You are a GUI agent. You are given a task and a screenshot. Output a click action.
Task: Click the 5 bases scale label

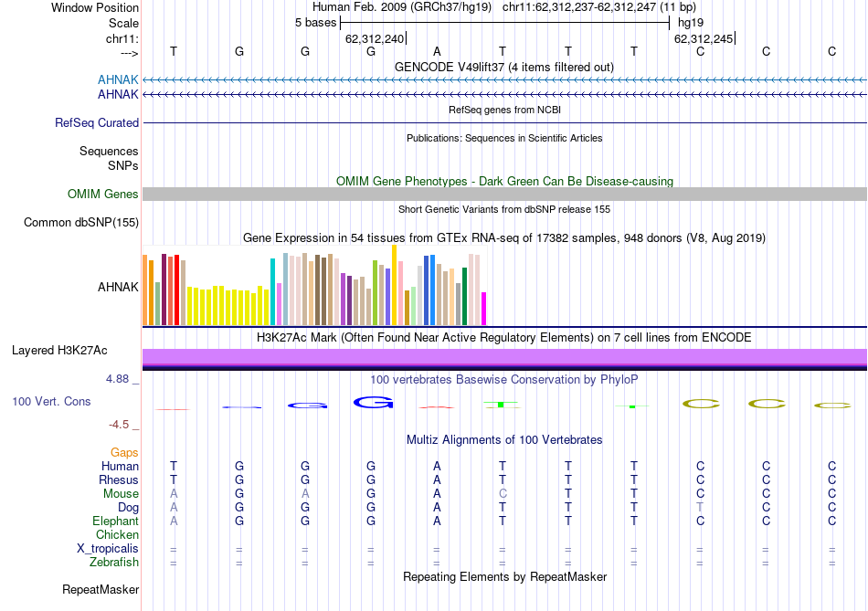pos(315,23)
